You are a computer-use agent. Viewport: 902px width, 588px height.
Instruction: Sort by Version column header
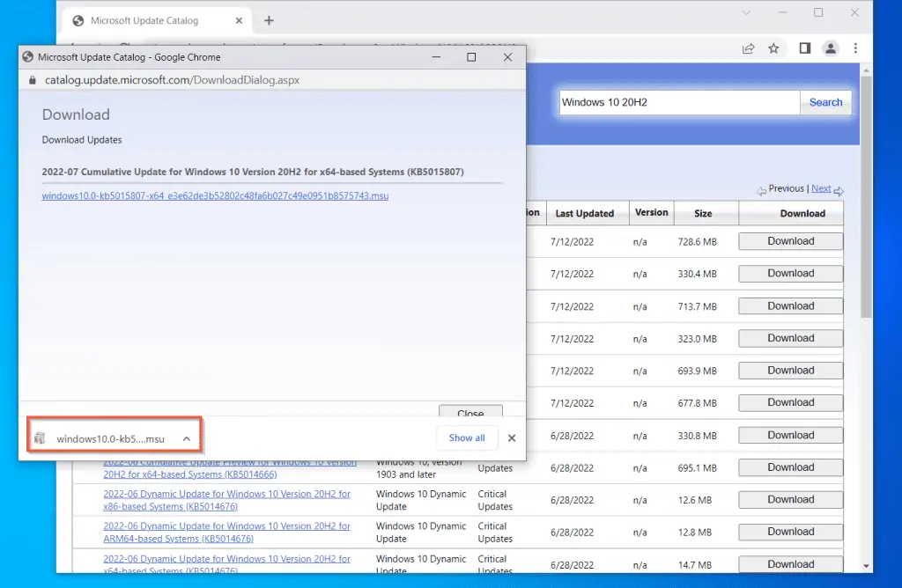[651, 212]
